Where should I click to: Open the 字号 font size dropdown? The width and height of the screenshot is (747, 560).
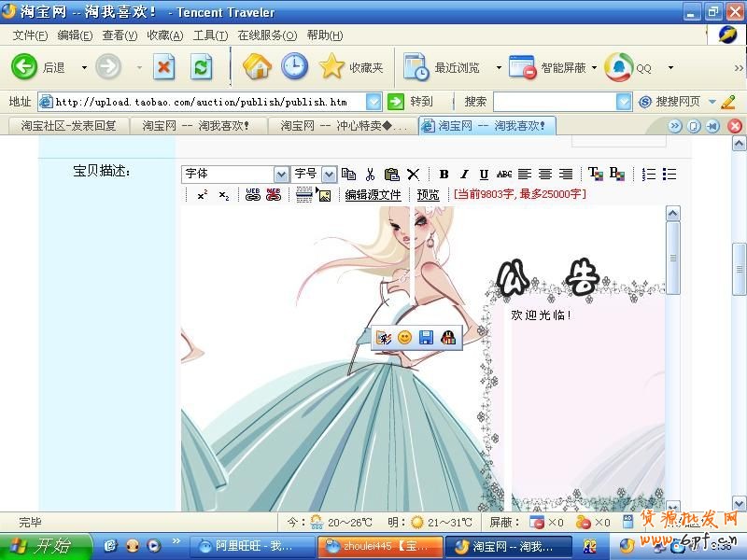329,175
